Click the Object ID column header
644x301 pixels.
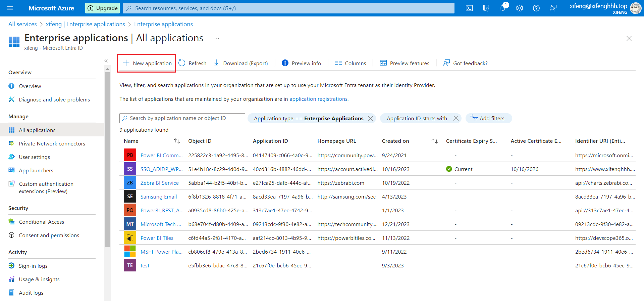point(200,141)
